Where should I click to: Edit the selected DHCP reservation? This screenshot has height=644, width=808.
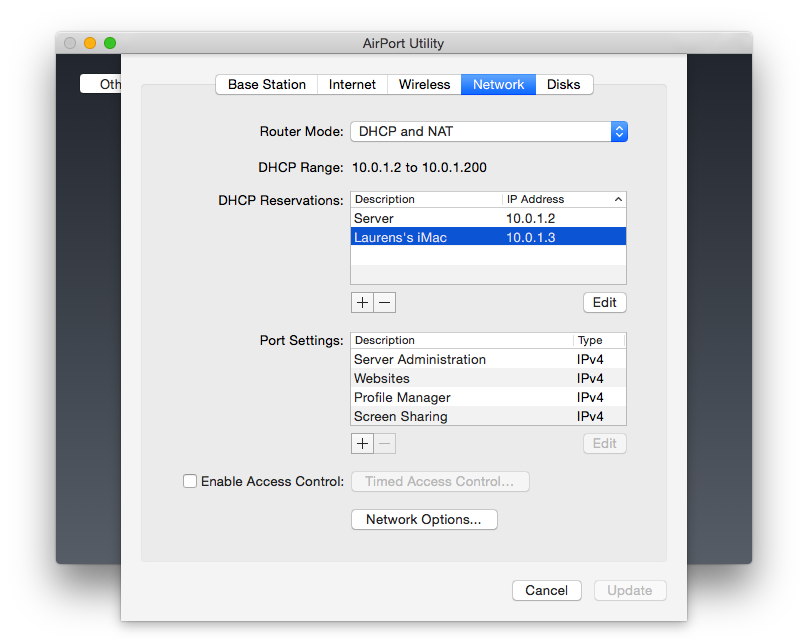point(604,302)
